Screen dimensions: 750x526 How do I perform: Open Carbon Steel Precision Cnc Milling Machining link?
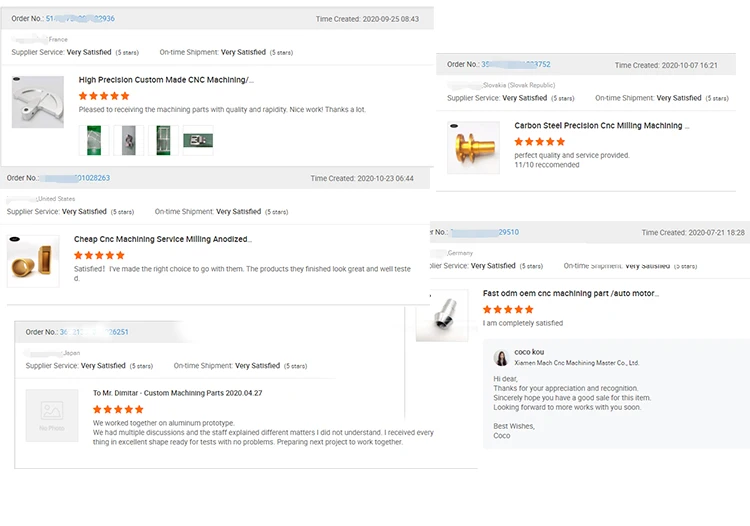point(598,126)
